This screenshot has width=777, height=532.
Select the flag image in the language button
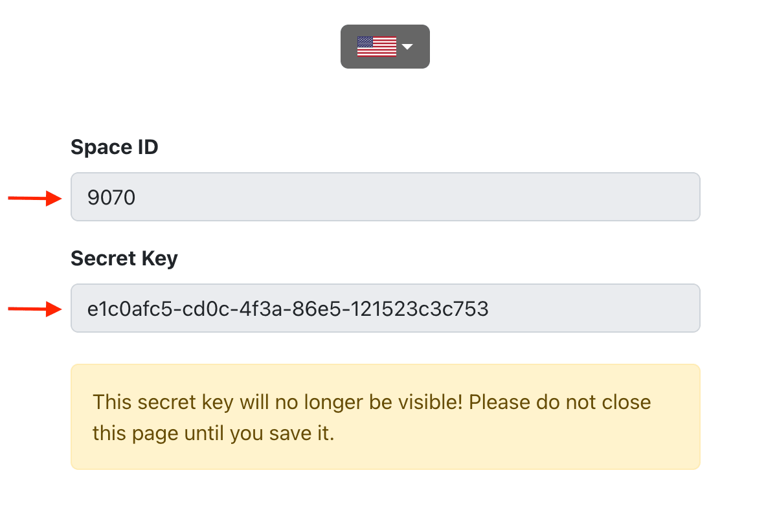coord(377,46)
